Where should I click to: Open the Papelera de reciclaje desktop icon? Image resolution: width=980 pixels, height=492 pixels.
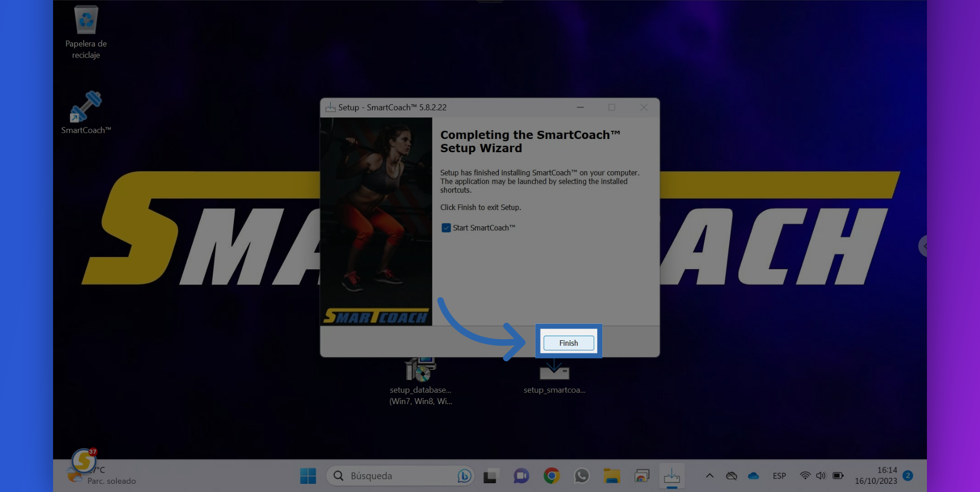(86, 32)
